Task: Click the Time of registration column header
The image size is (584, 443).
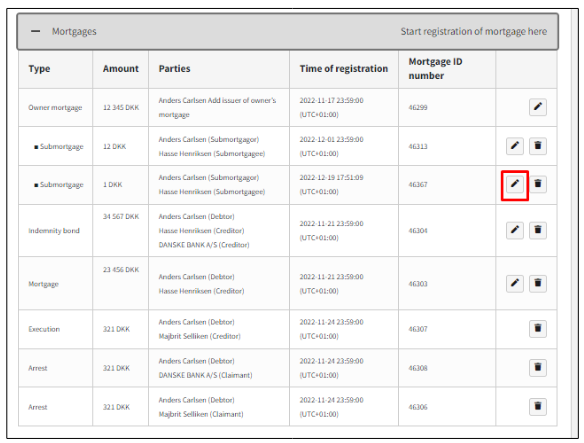Action: [343, 69]
